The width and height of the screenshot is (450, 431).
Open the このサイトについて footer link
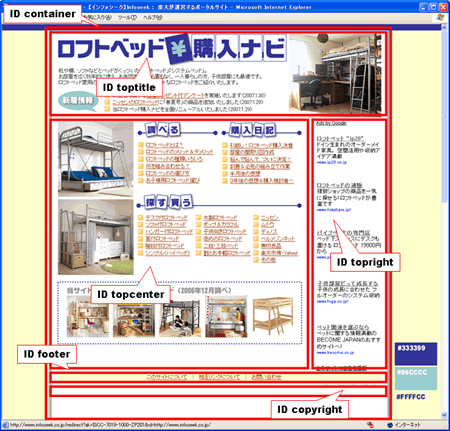[x=167, y=377]
